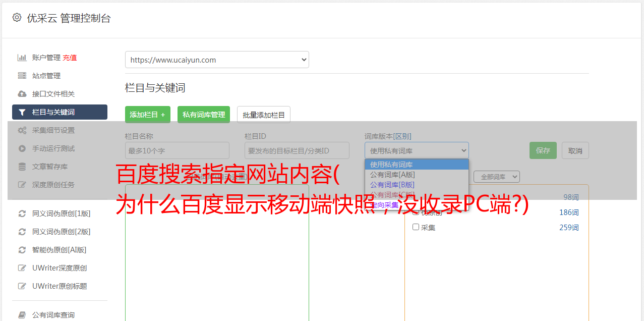Open 智能伪原创[AI版] in the sidebar

coord(60,250)
